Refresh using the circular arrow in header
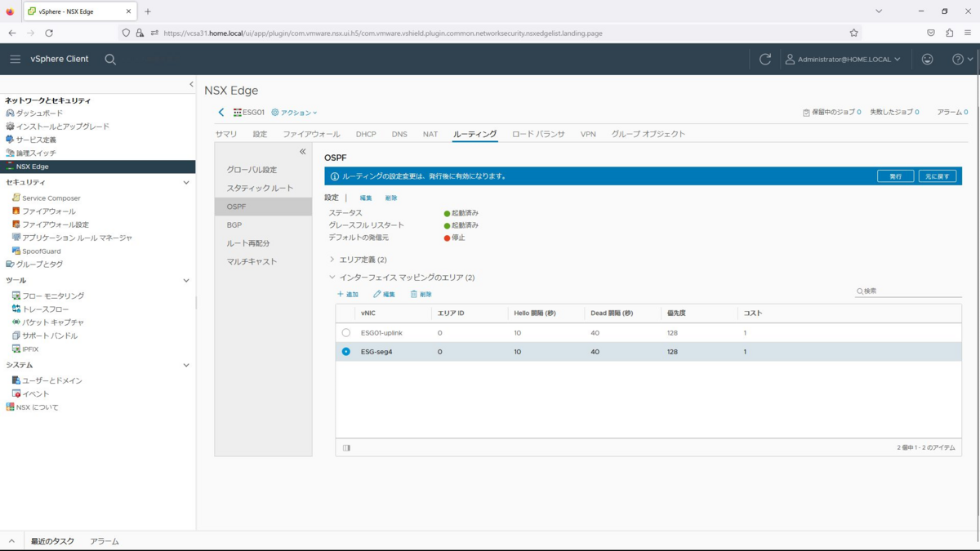 (765, 59)
